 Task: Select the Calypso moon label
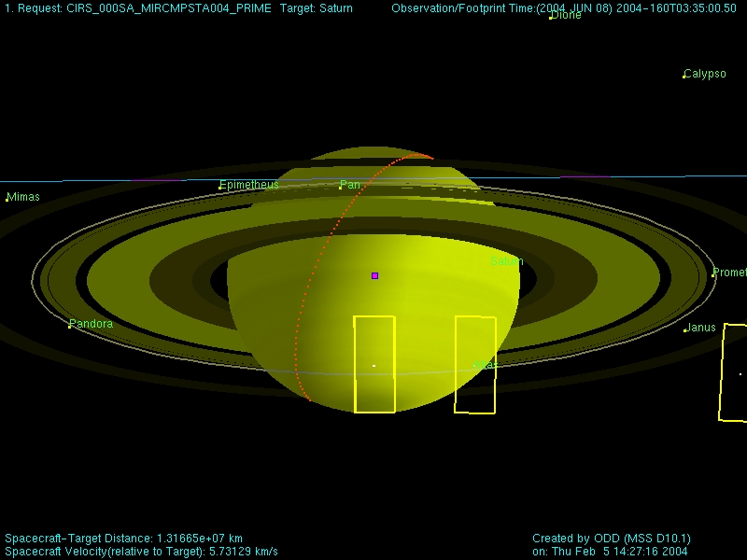(705, 74)
